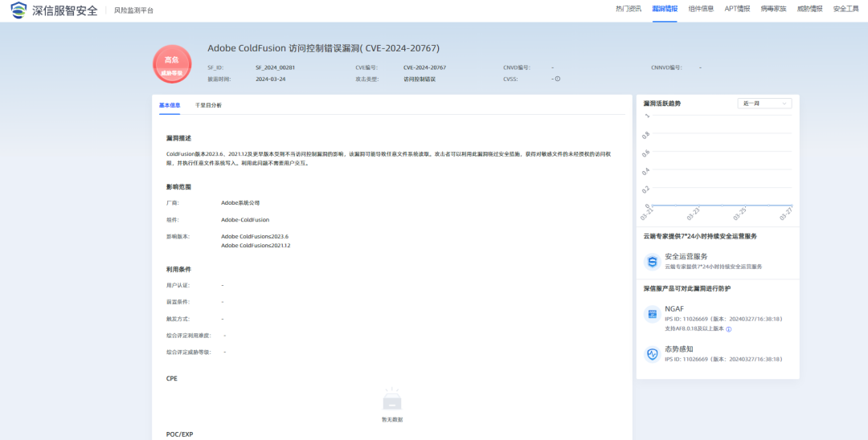
Task: Open the 热门资讯 nav item
Action: point(628,9)
